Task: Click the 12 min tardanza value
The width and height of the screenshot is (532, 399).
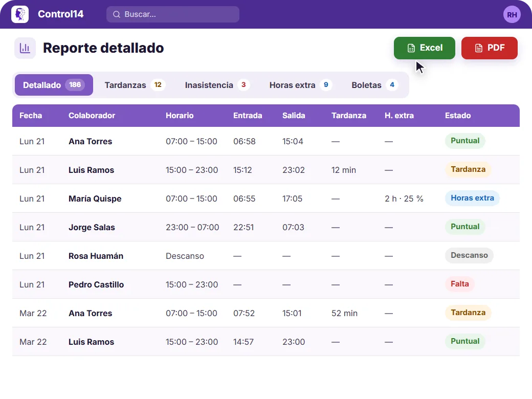Action: click(343, 170)
